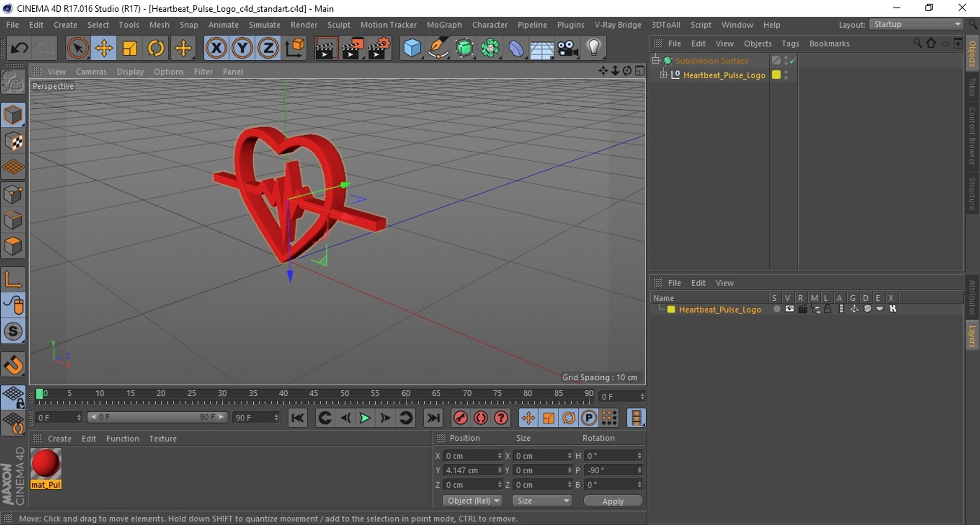
Task: Click the yellow layer color tag on Heartbeat_Pulse_Logo object
Action: point(776,75)
